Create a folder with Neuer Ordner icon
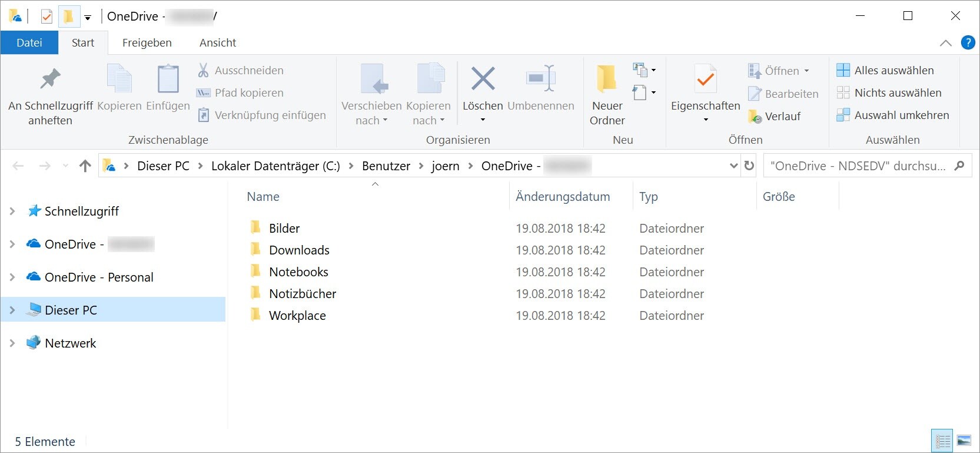 [607, 80]
